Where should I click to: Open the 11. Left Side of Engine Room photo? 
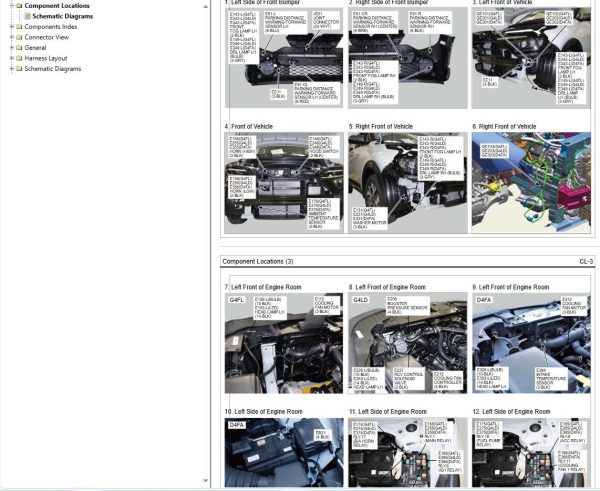tap(408, 452)
